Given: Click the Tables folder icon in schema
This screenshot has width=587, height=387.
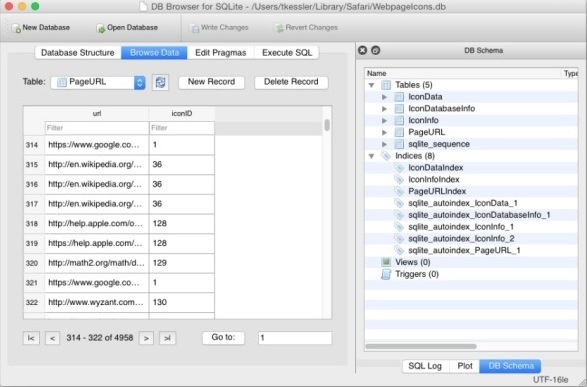Looking at the screenshot, I should pyautogui.click(x=386, y=85).
